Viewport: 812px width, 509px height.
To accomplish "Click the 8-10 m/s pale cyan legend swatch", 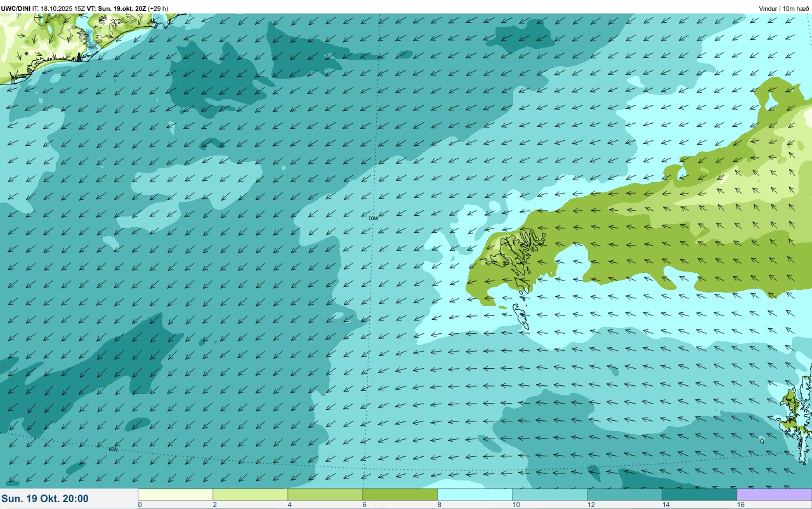I will (x=475, y=494).
